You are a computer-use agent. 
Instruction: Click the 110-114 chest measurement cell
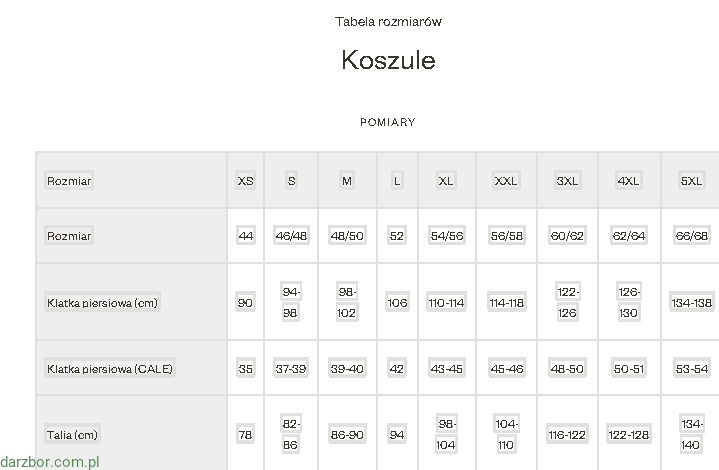click(447, 303)
